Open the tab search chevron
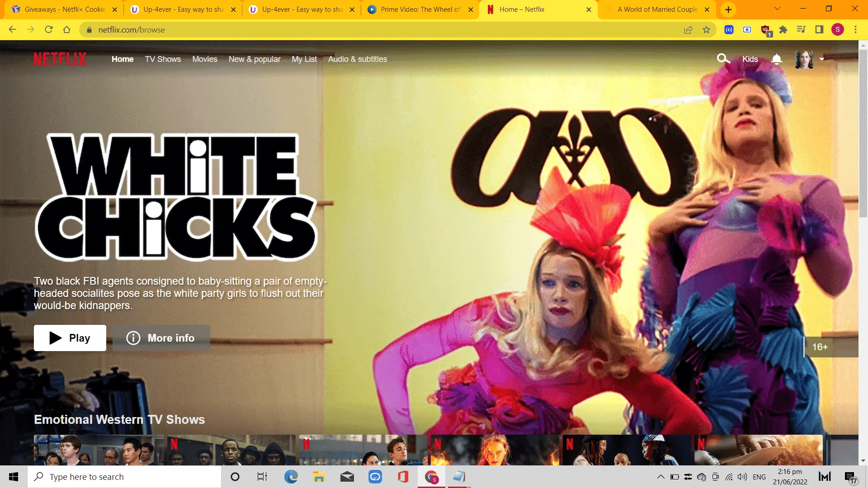The height and width of the screenshot is (488, 868). pos(778,9)
